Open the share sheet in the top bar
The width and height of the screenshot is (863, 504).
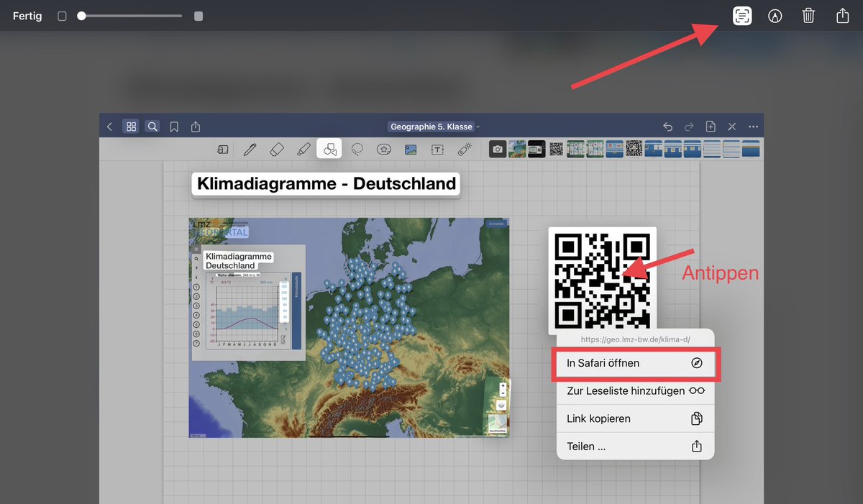(842, 15)
